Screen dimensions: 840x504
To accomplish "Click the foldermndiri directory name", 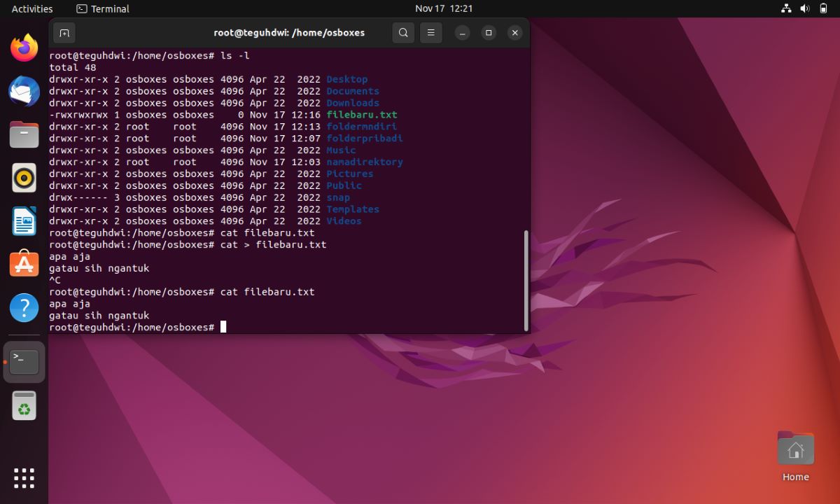I will coord(362,127).
